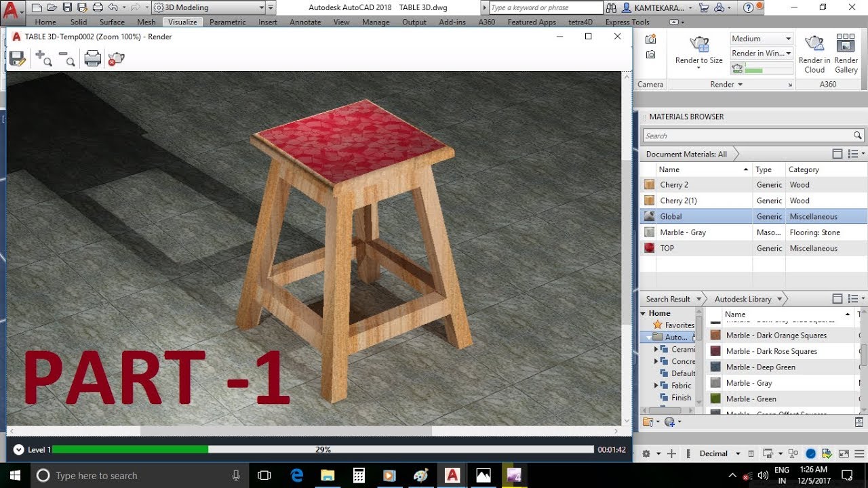Expand the Fabric category in library tree
Screen dimensions: 868x488
point(656,385)
